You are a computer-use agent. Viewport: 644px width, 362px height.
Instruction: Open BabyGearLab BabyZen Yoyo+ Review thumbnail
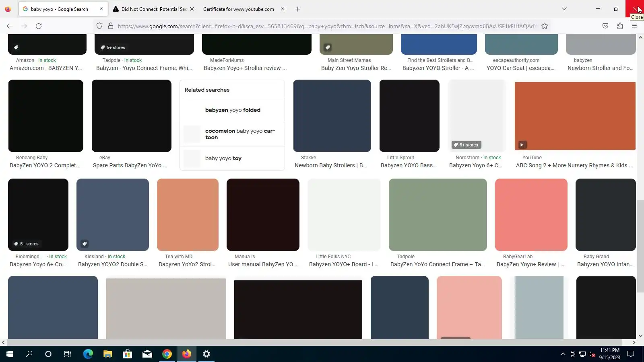tap(531, 215)
